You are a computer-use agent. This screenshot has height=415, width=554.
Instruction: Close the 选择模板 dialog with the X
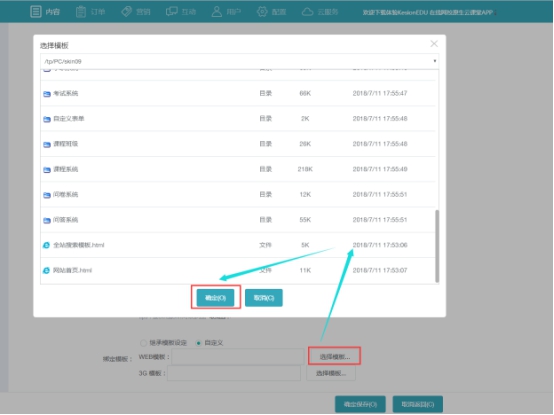pyautogui.click(x=434, y=43)
